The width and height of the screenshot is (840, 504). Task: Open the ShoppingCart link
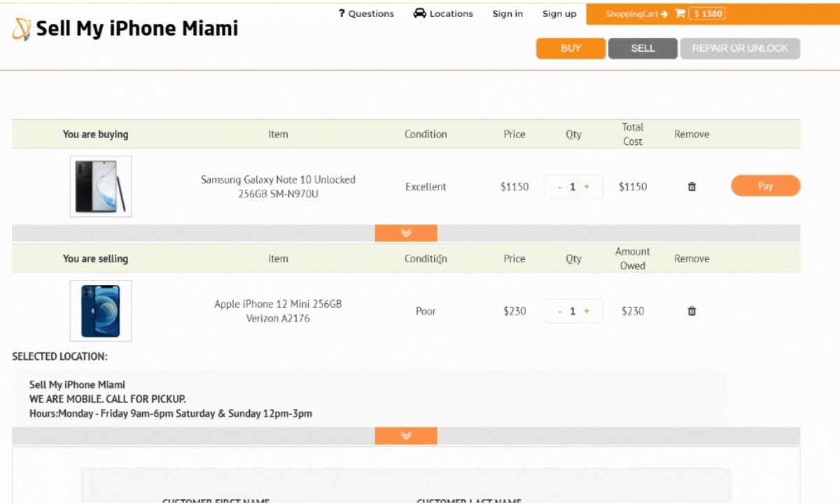pyautogui.click(x=637, y=14)
